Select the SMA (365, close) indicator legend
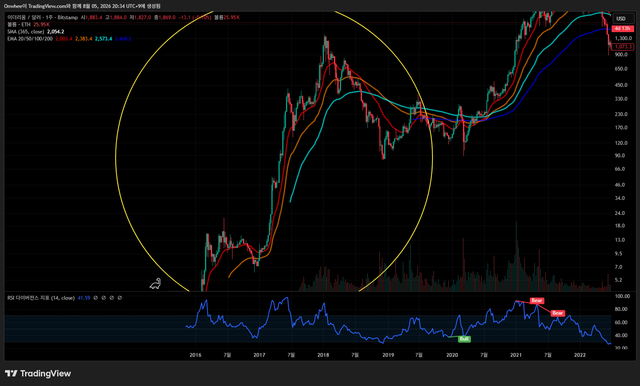 26,31
